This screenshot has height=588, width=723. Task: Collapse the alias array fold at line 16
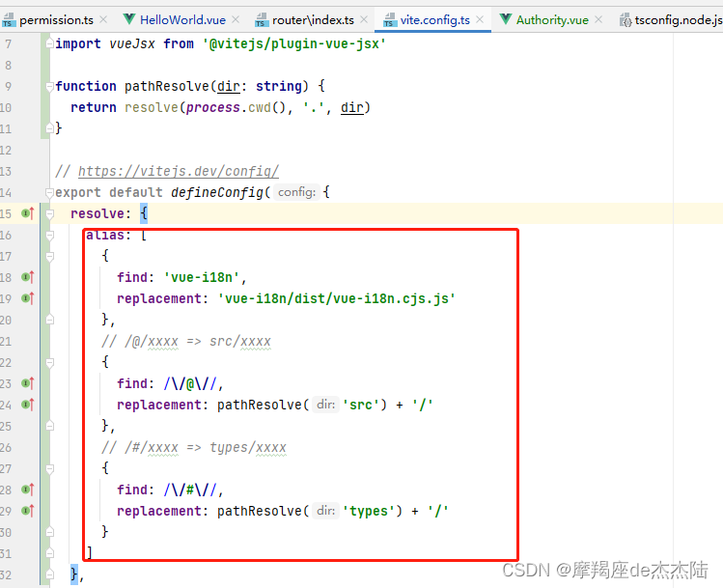pyautogui.click(x=50, y=236)
